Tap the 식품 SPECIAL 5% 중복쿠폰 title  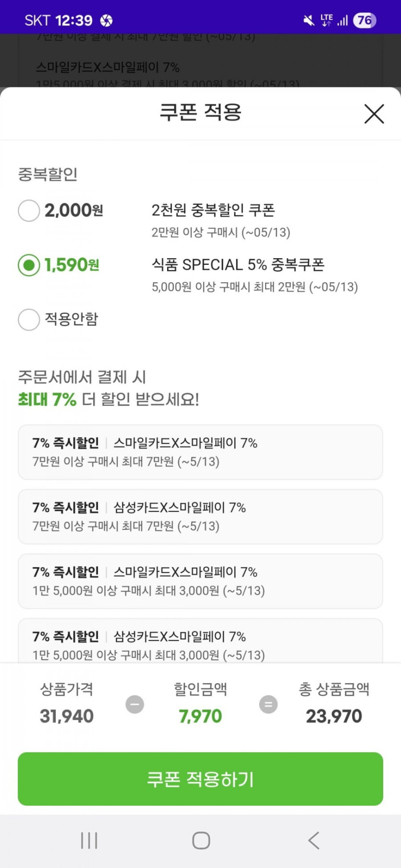point(238,264)
